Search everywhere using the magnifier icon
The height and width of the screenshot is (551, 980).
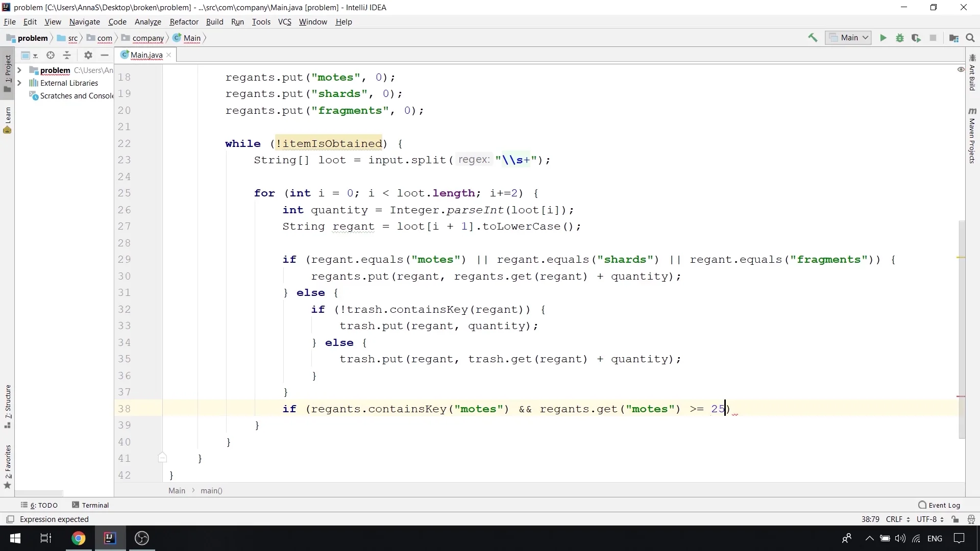coord(970,38)
